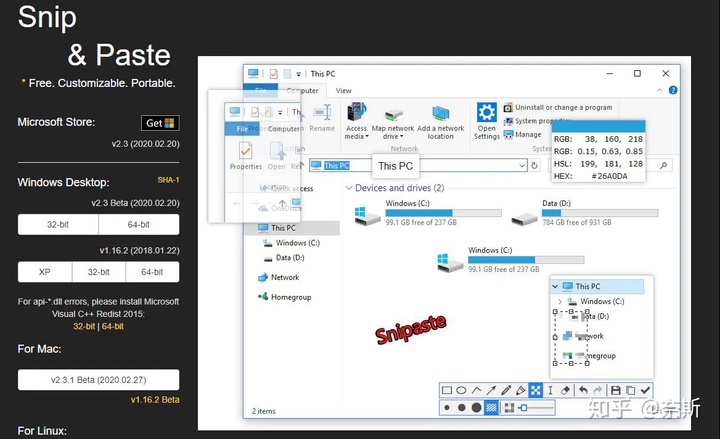Open quick access toolbar dropdown arrow

298,74
